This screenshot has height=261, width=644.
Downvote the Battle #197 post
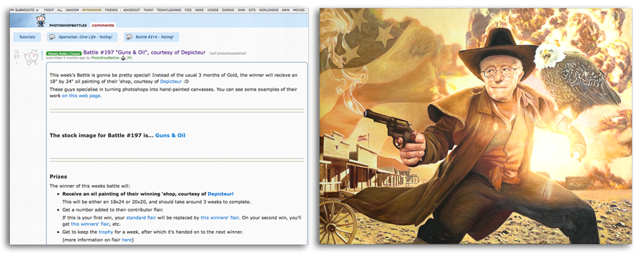(x=17, y=62)
